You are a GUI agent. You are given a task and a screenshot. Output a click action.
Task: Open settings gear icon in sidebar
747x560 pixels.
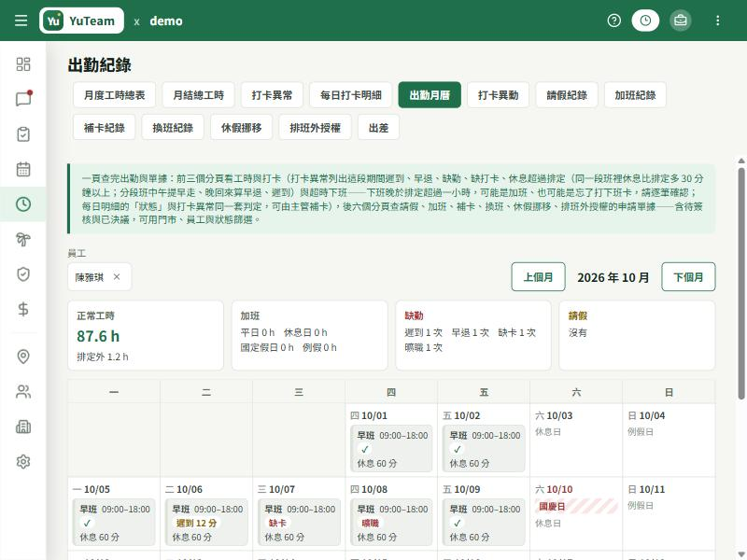click(23, 461)
